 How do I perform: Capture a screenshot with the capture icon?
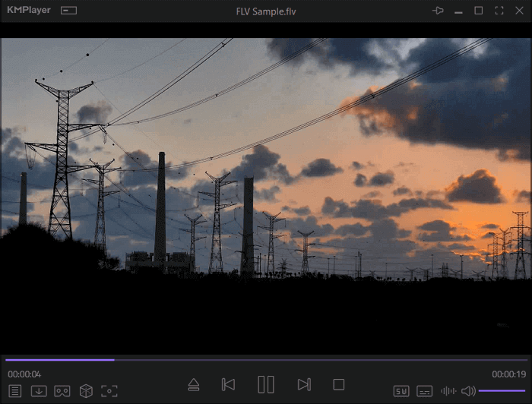pyautogui.click(x=109, y=391)
